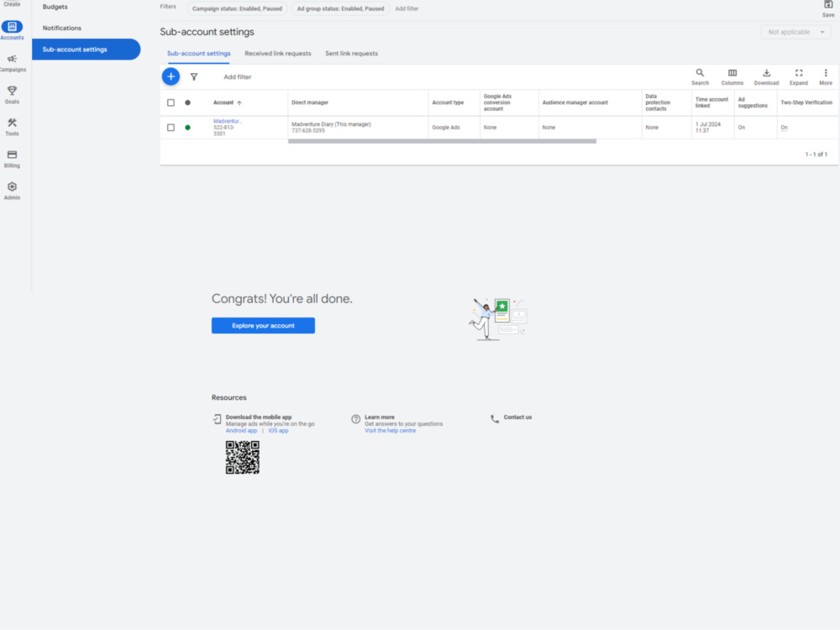The height and width of the screenshot is (630, 840).
Task: Open the Visit the help centre link
Action: [x=390, y=431]
